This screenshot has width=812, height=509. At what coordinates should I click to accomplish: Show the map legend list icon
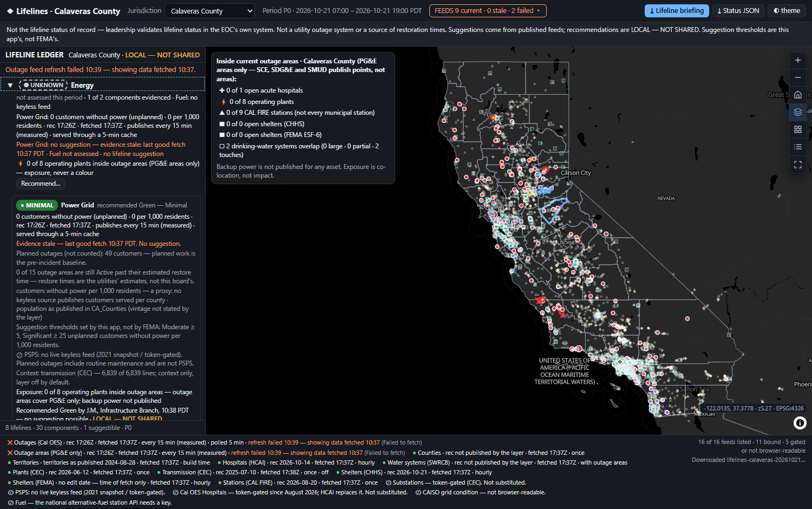pyautogui.click(x=797, y=147)
